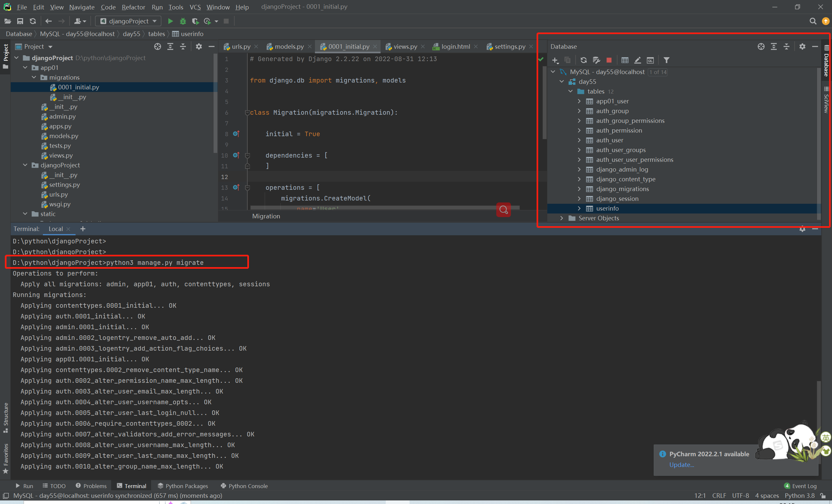Open Project panel settings gear
832x504 pixels.
[x=199, y=46]
